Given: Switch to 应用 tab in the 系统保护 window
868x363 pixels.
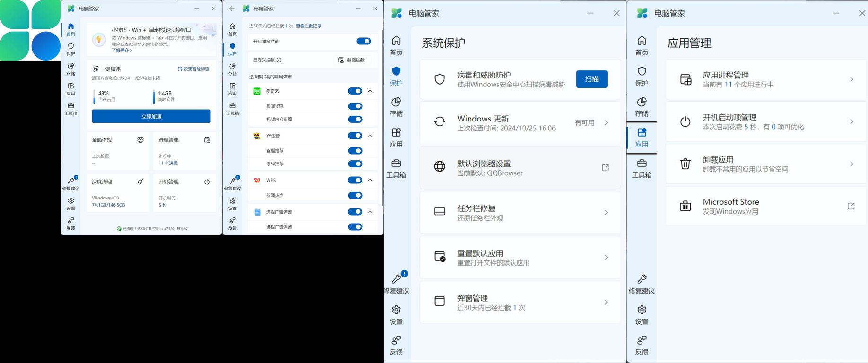Looking at the screenshot, I should tap(396, 138).
